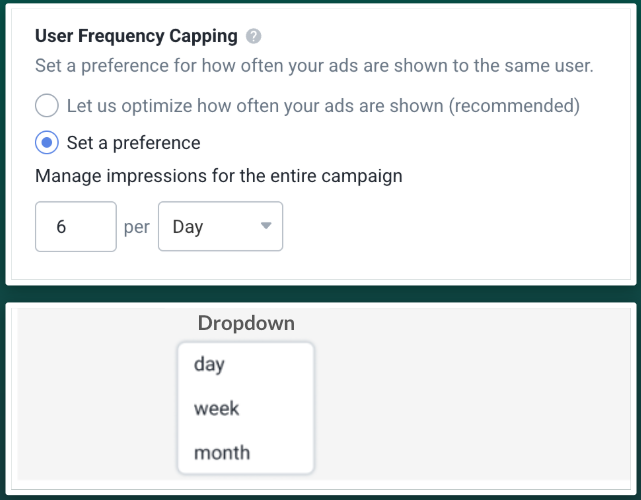Click the help icon beside User Frequency Capping
Image resolution: width=641 pixels, height=500 pixels.
254,37
